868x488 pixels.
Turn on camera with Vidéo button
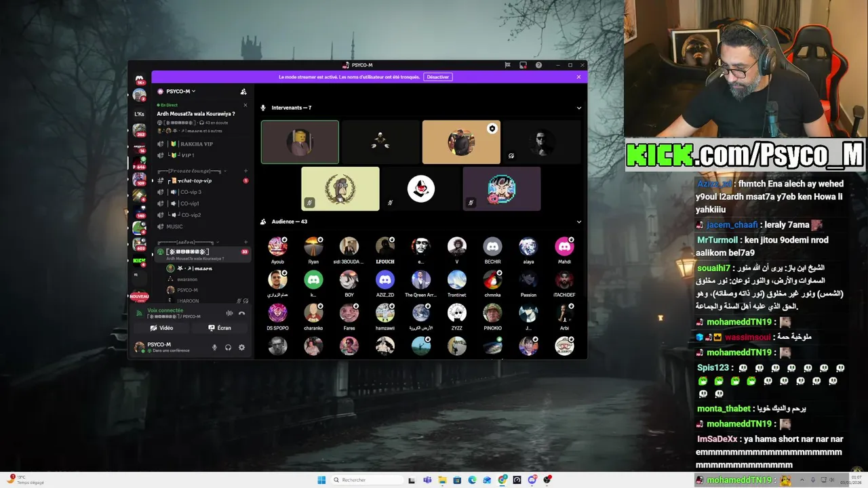[x=161, y=328]
